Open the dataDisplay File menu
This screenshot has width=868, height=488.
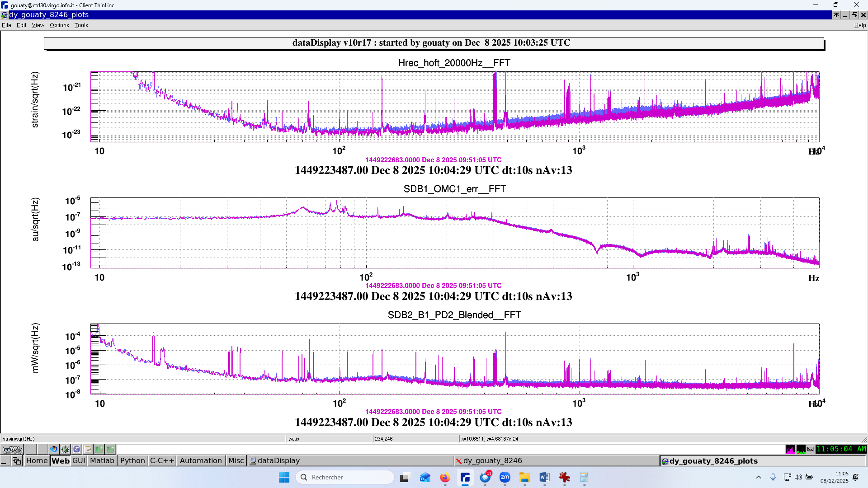[x=6, y=25]
